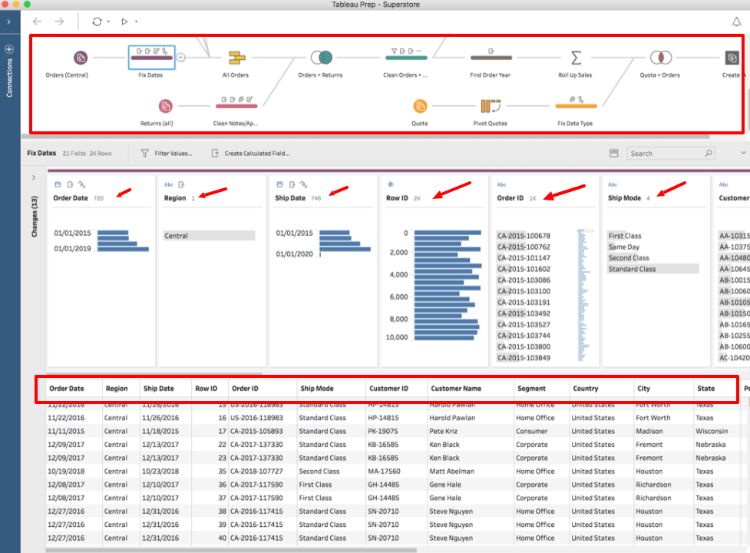Expand the Connections side pane
The width and height of the screenshot is (750, 553).
9,22
